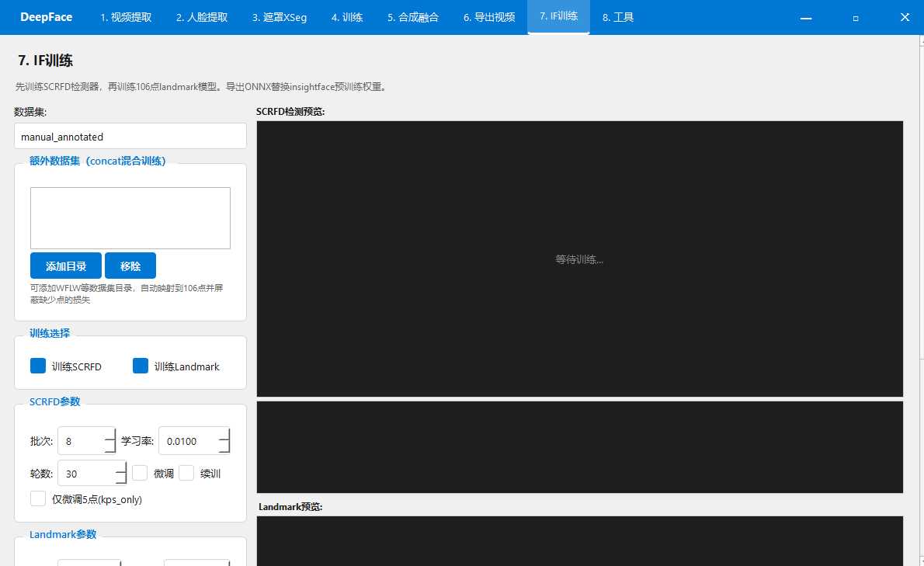Open the 5. 合成融合 tab

(413, 17)
